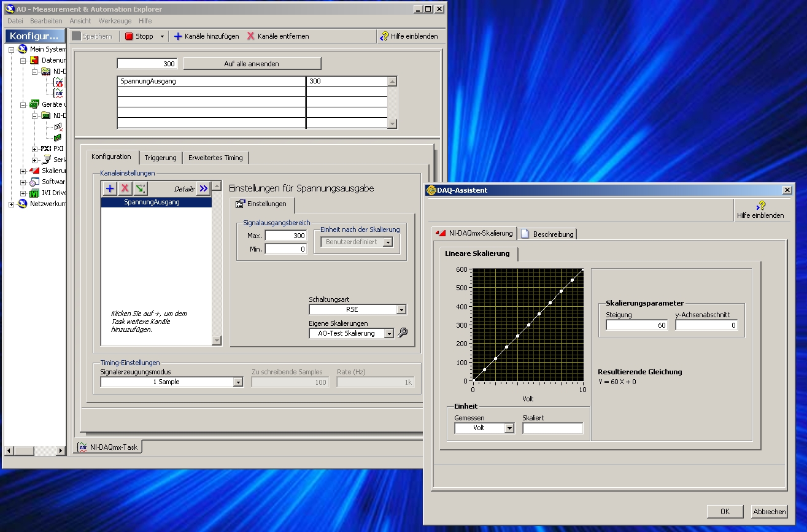807x532 pixels.
Task: Click the OK button in DAQ-Assistent
Action: coord(725,512)
